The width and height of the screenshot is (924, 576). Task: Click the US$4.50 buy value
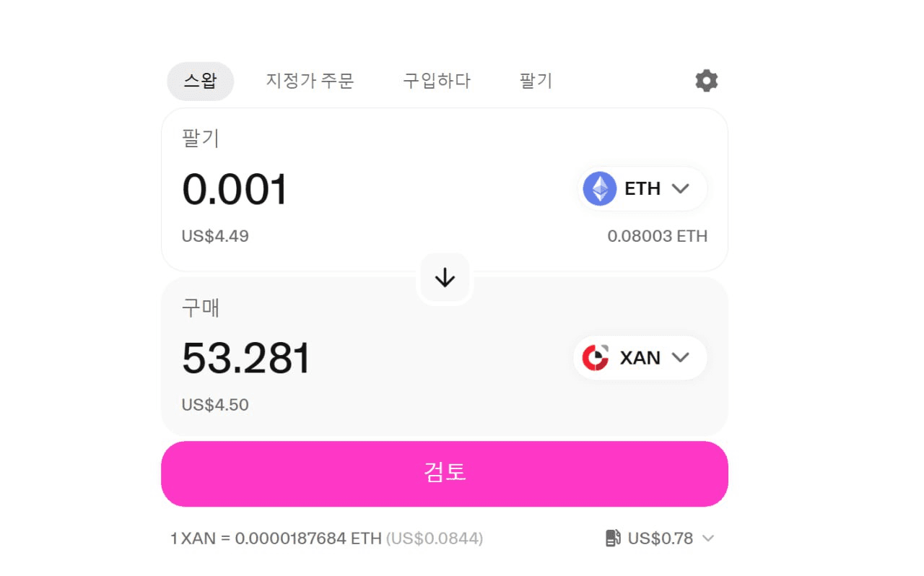215,405
